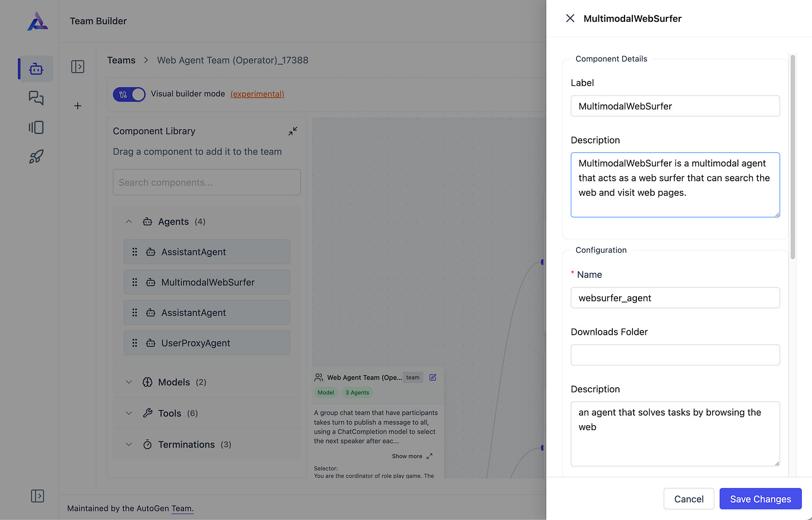
Task: Collapse the Agents section chevron
Action: pyautogui.click(x=129, y=221)
